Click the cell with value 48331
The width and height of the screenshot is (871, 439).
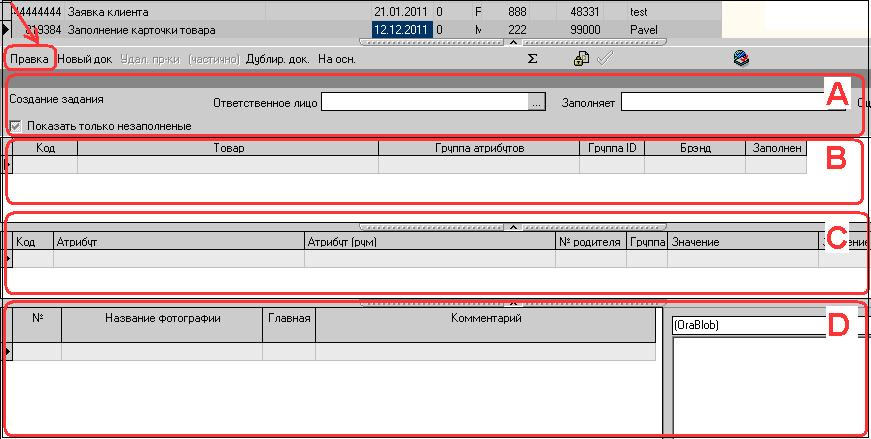pos(585,12)
